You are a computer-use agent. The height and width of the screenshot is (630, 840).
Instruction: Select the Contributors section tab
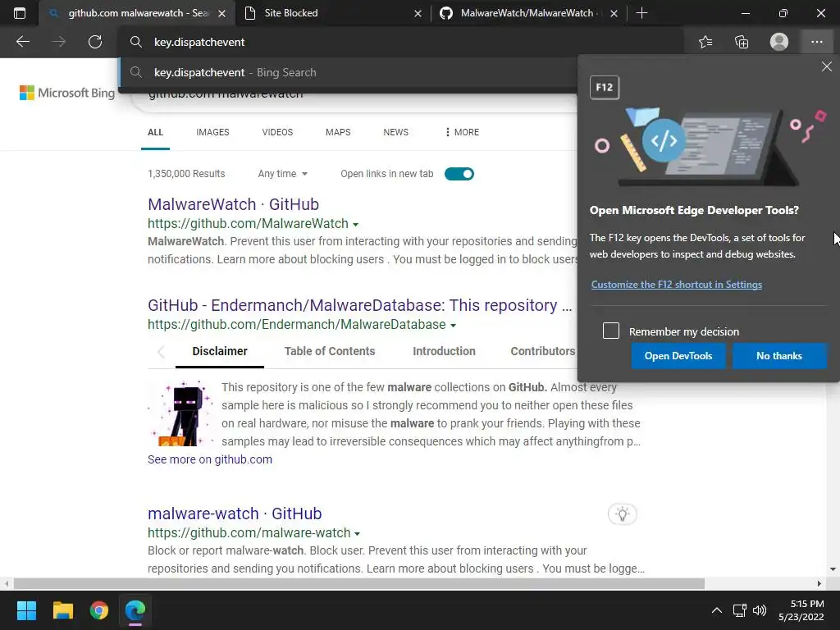543,351
